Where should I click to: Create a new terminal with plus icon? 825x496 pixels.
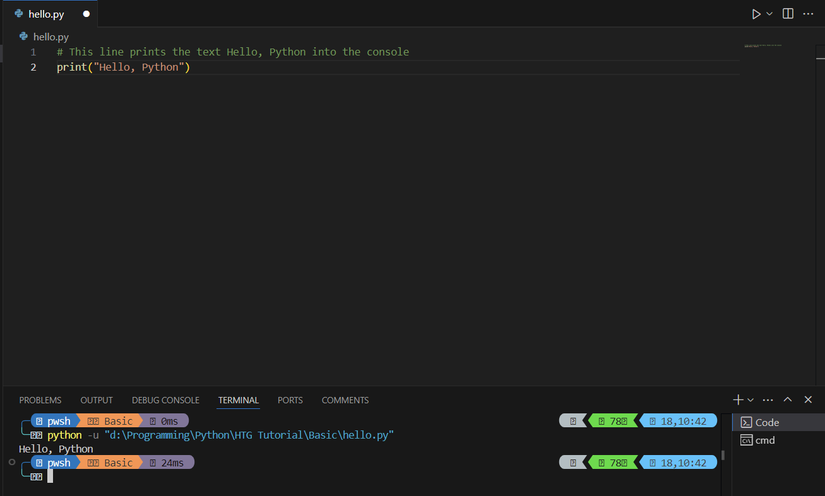[738, 400]
